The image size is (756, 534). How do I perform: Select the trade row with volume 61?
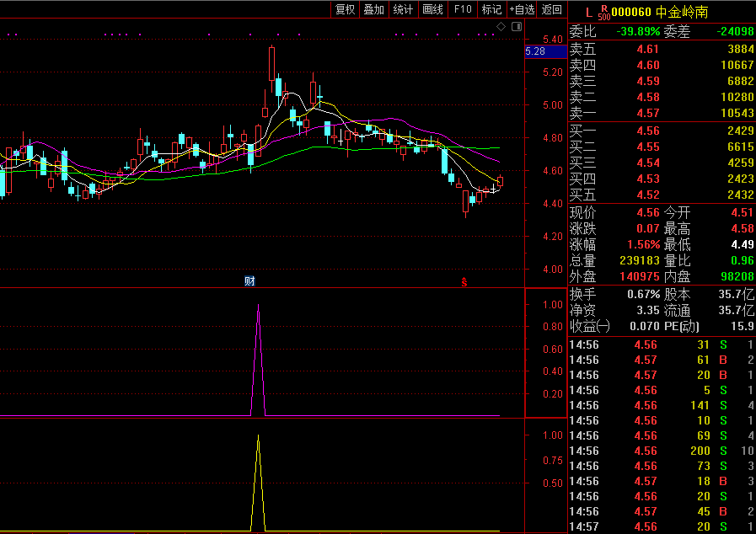coord(662,360)
